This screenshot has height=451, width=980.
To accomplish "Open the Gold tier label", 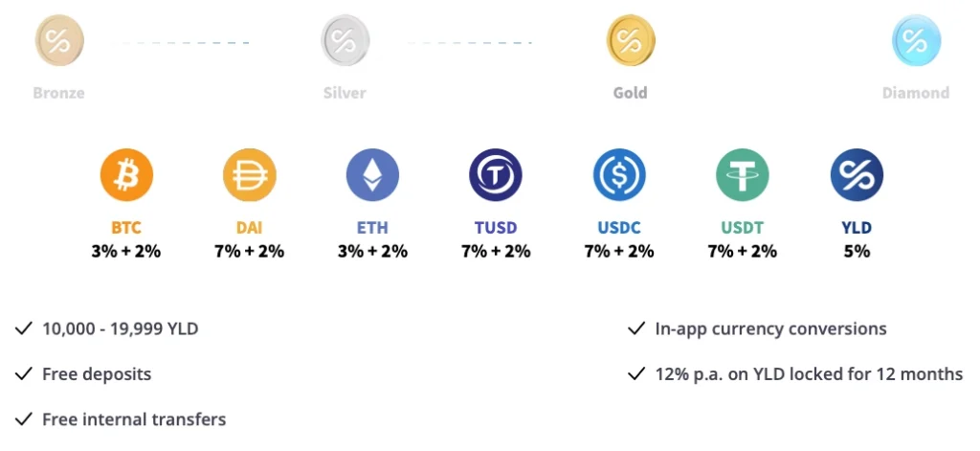I will point(630,93).
